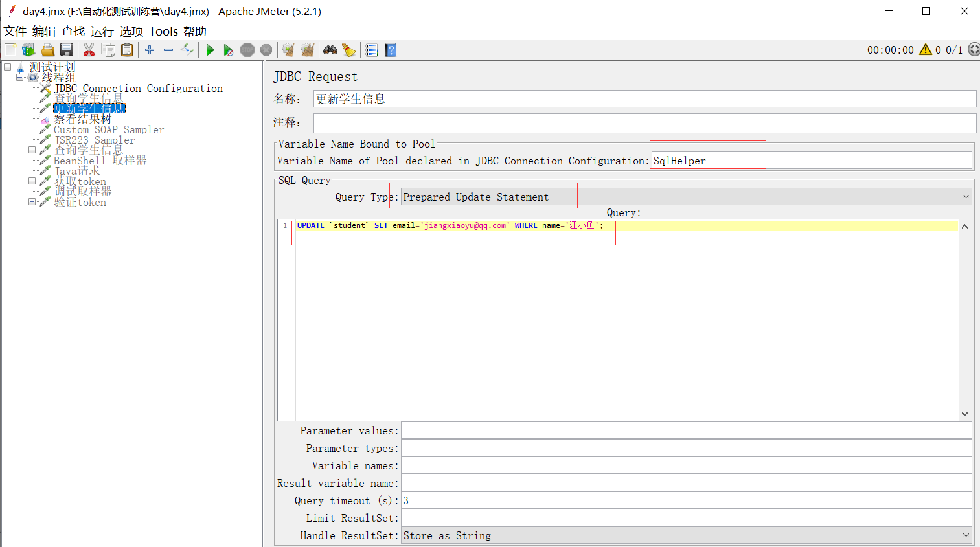Open the 帮助 menu
980x547 pixels.
[x=195, y=31]
